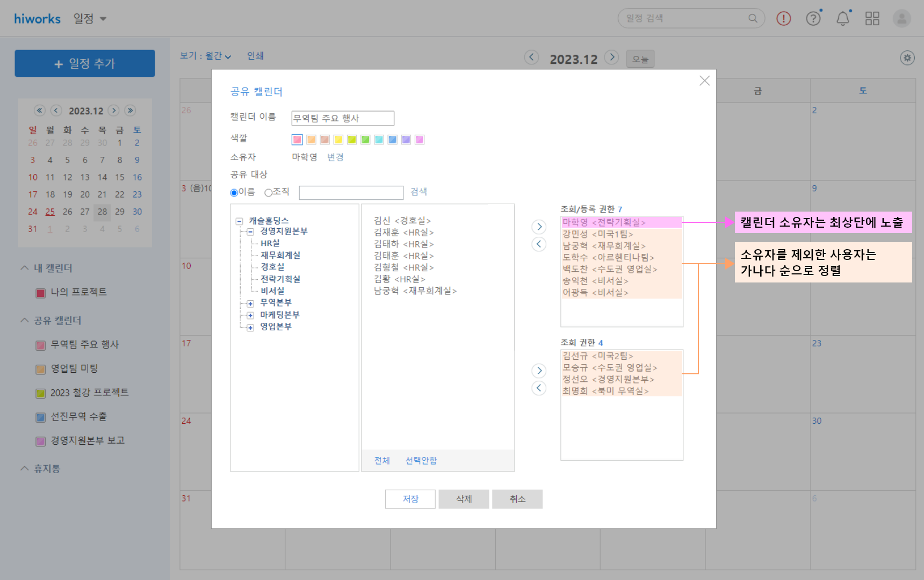This screenshot has height=580, width=924.
Task: Collapse the 캐슬홀딩스 tree node
Action: tap(240, 221)
